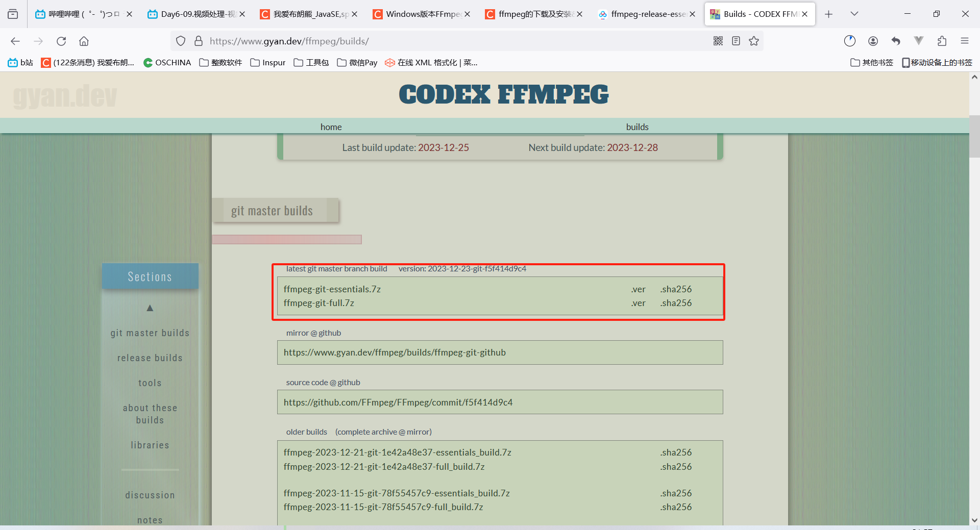This screenshot has width=980, height=530.
Task: Expand the list all tabs chevron
Action: pyautogui.click(x=854, y=14)
